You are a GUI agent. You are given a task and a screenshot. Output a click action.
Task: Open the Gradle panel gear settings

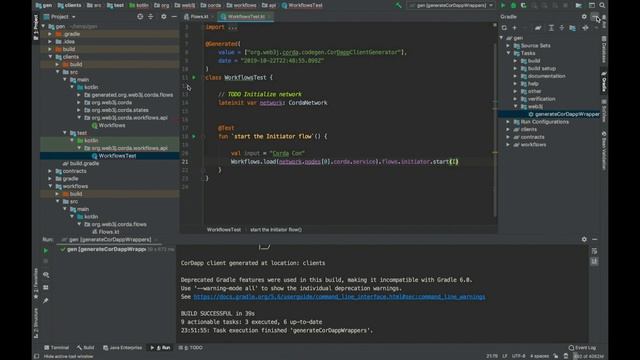click(584, 17)
